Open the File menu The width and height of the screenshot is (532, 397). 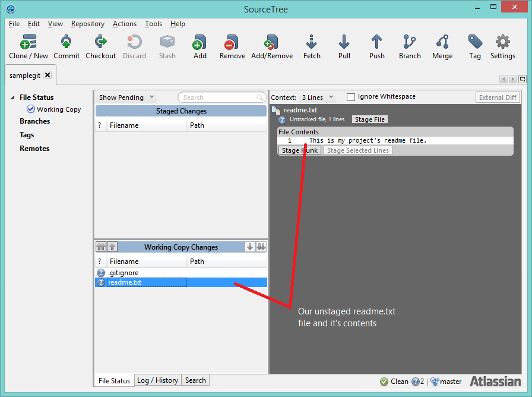14,24
